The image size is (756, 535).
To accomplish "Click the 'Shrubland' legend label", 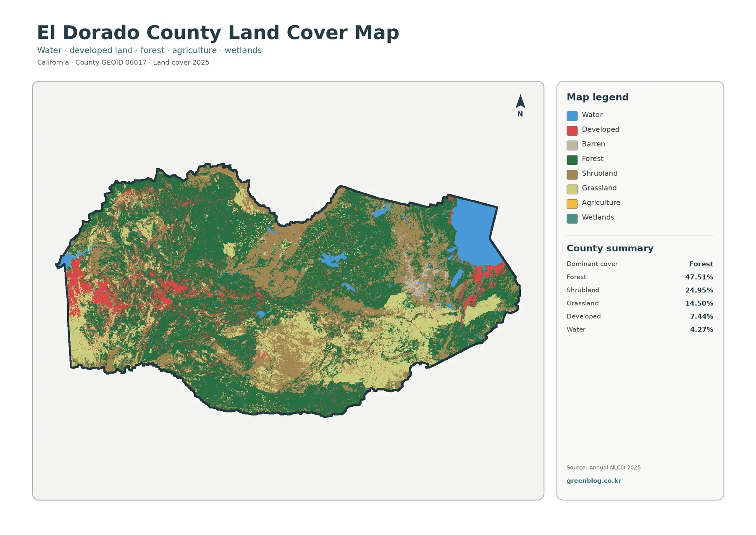I will pyautogui.click(x=600, y=174).
